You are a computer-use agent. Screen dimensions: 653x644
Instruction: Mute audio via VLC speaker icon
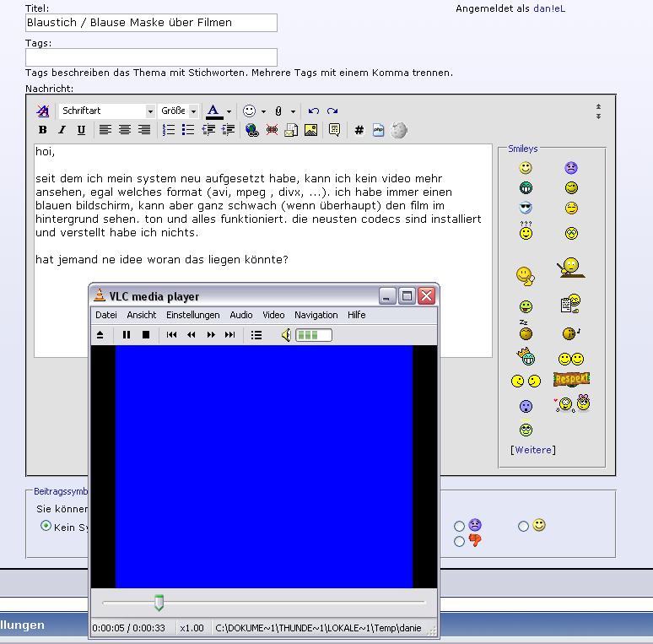(286, 335)
